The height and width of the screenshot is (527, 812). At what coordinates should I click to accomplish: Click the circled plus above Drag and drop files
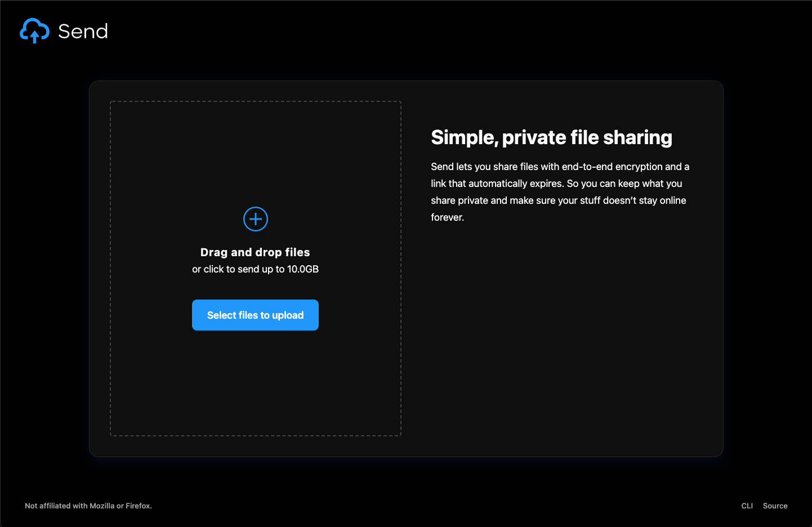pos(255,219)
